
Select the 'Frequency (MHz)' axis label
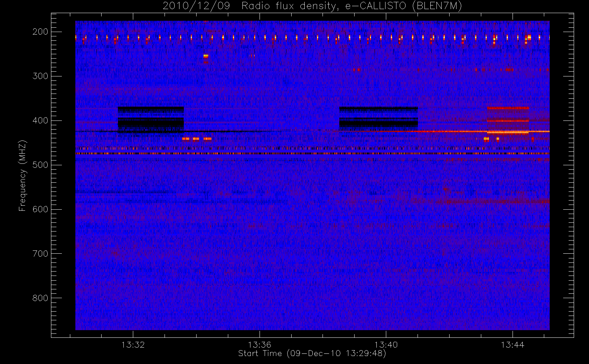click(x=23, y=175)
